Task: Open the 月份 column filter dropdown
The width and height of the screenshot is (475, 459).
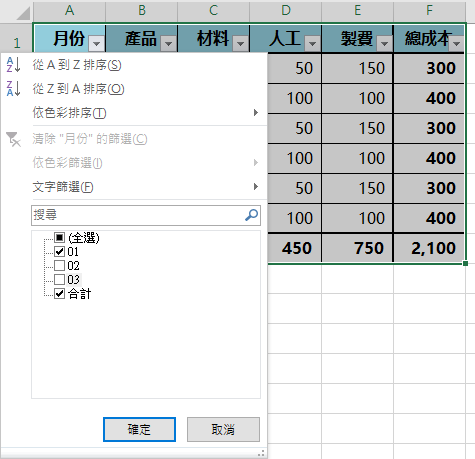Action: pos(97,44)
